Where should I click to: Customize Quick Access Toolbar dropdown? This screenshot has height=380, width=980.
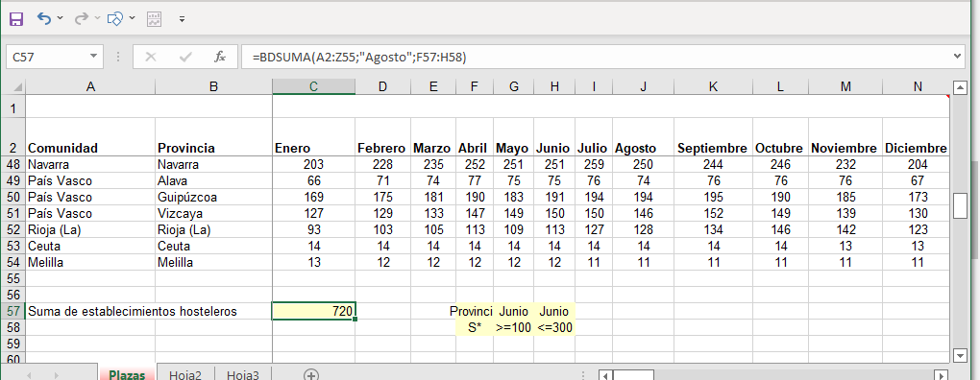(182, 19)
